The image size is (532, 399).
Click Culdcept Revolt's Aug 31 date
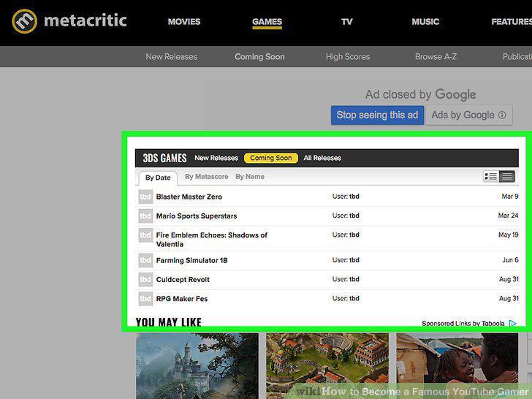click(509, 279)
